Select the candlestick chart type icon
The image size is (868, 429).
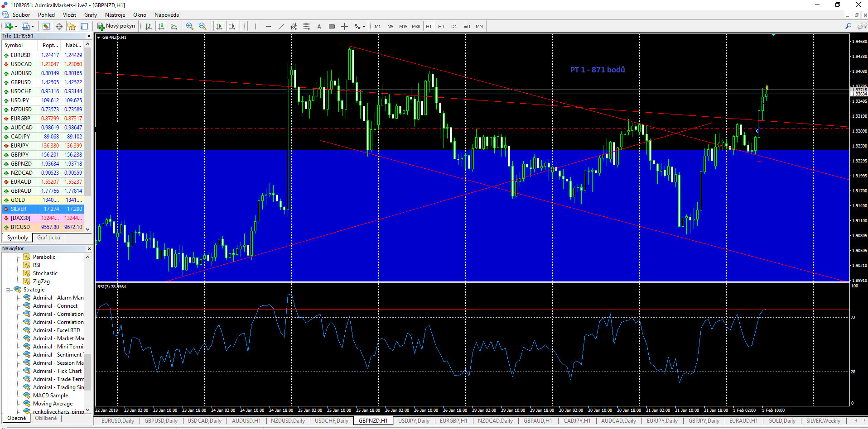point(161,26)
